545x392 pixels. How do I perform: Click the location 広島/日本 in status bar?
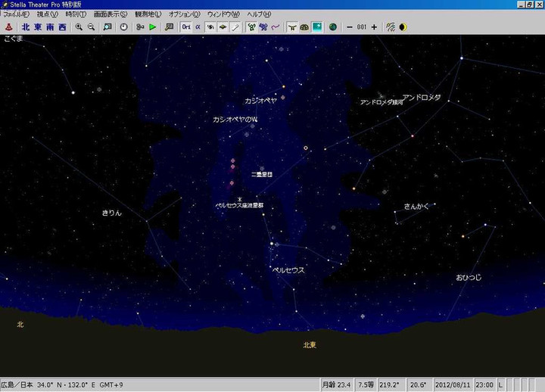[17, 384]
